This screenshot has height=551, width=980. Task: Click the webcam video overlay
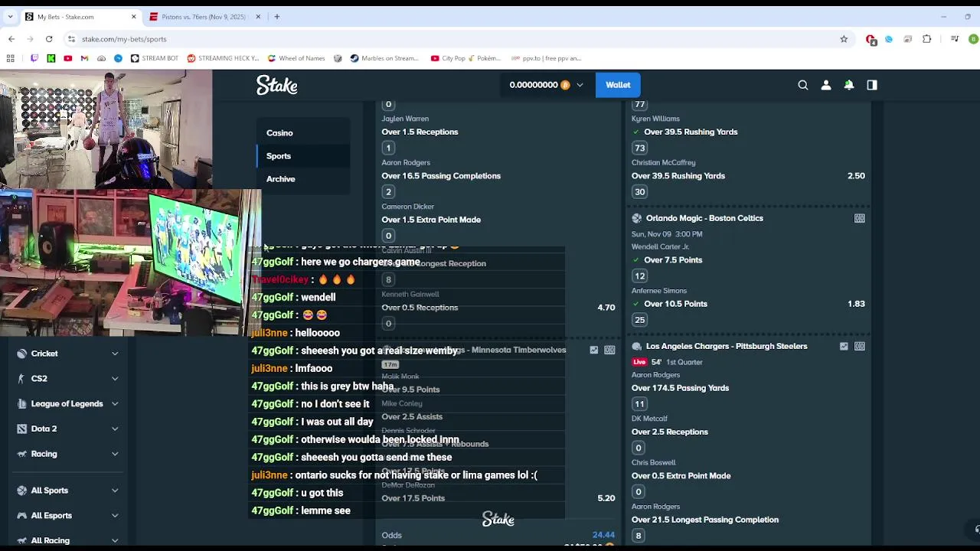(106, 129)
